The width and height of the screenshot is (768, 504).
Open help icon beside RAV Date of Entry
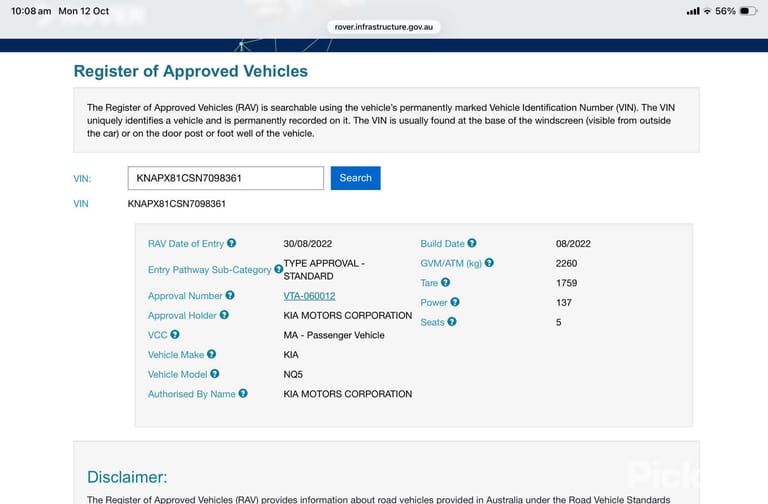(231, 243)
